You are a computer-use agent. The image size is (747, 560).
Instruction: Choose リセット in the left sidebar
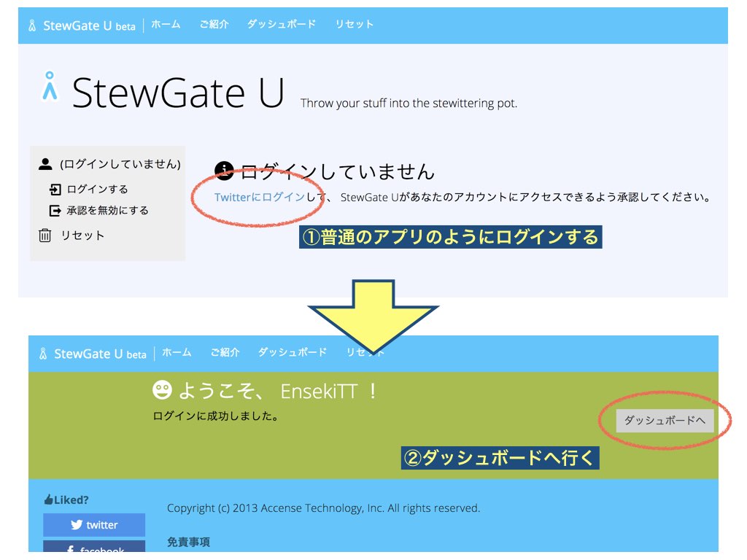coord(82,236)
